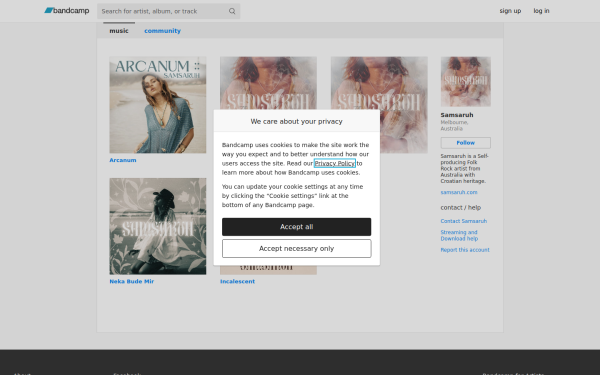Image resolution: width=600 pixels, height=375 pixels.
Task: Accept all cookies
Action: click(x=297, y=227)
